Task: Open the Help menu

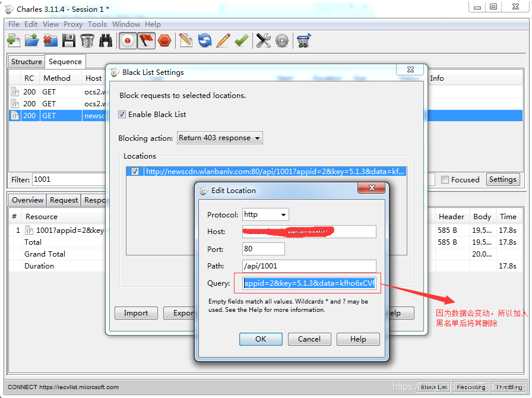Action: click(x=153, y=24)
